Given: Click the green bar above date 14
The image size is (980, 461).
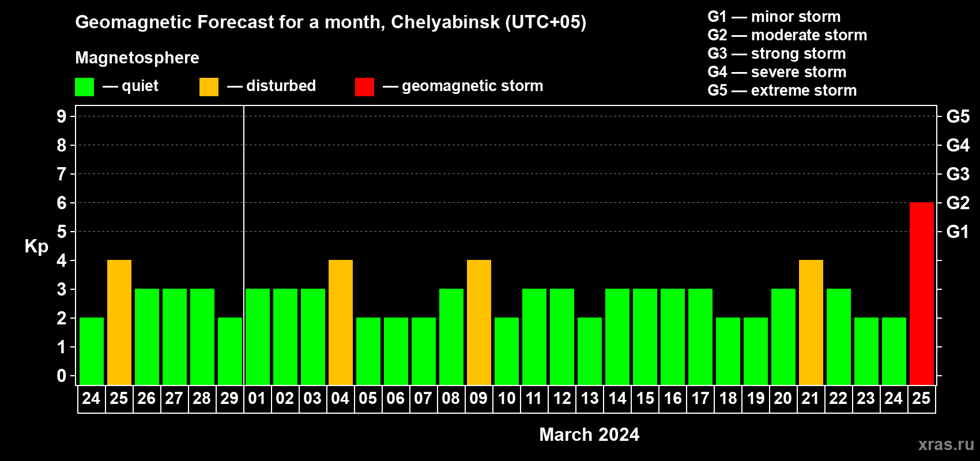Looking at the screenshot, I should 617,337.
